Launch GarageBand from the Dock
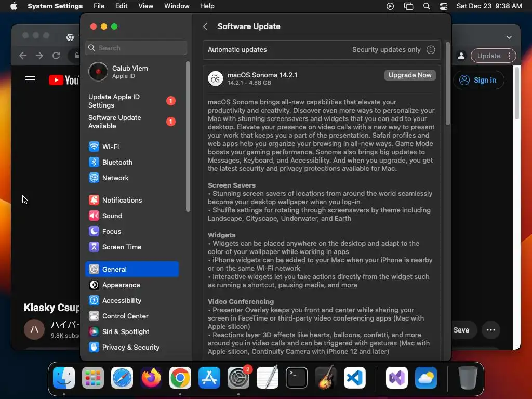The image size is (532, 399). [x=326, y=378]
